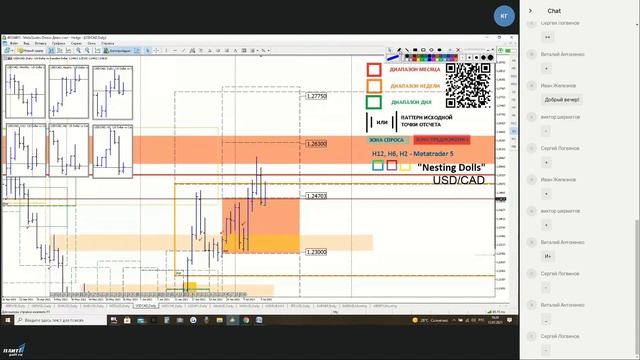Click the Windows taskbar search field

pos(61,320)
